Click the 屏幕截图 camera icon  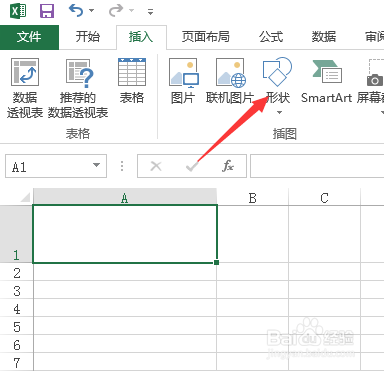tap(375, 80)
